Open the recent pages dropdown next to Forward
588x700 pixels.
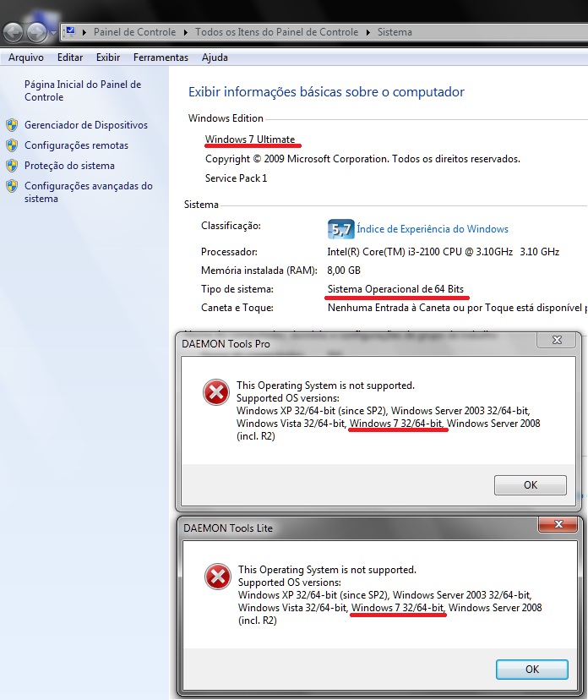click(x=54, y=33)
